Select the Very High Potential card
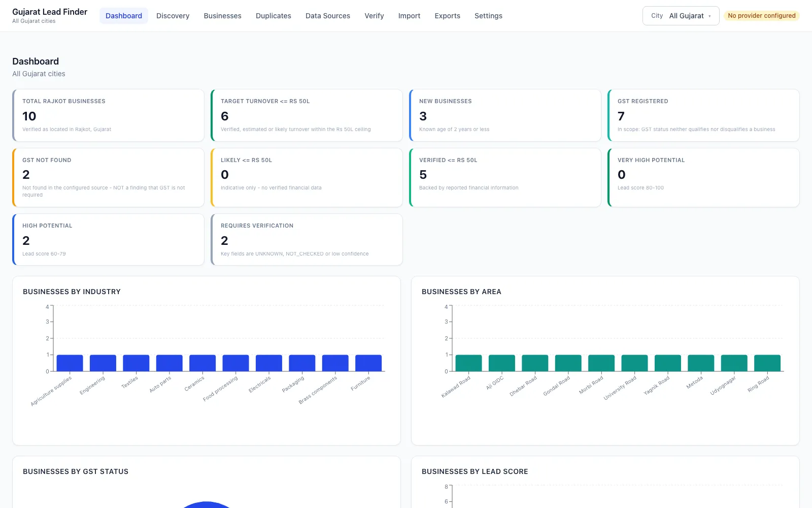Viewport: 812px width, 508px height. (703, 177)
